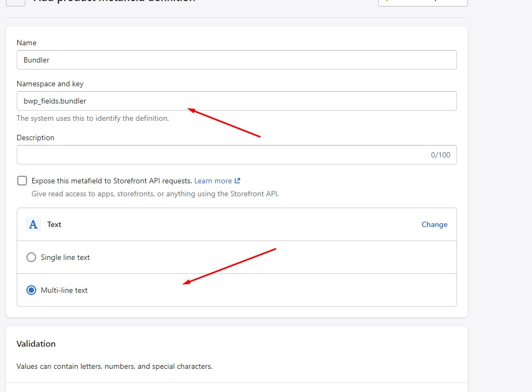This screenshot has width=532, height=392.
Task: Click the Namespace and key input field
Action: [x=236, y=101]
